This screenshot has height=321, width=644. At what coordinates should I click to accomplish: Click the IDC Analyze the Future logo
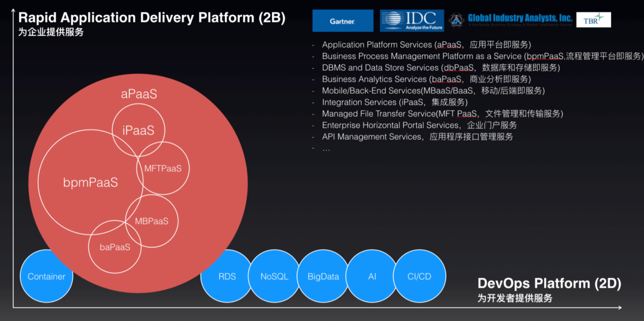[x=412, y=21]
